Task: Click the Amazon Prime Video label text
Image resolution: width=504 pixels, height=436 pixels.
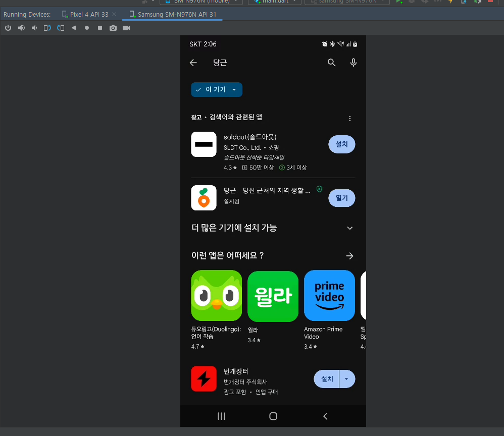Action: pyautogui.click(x=323, y=333)
